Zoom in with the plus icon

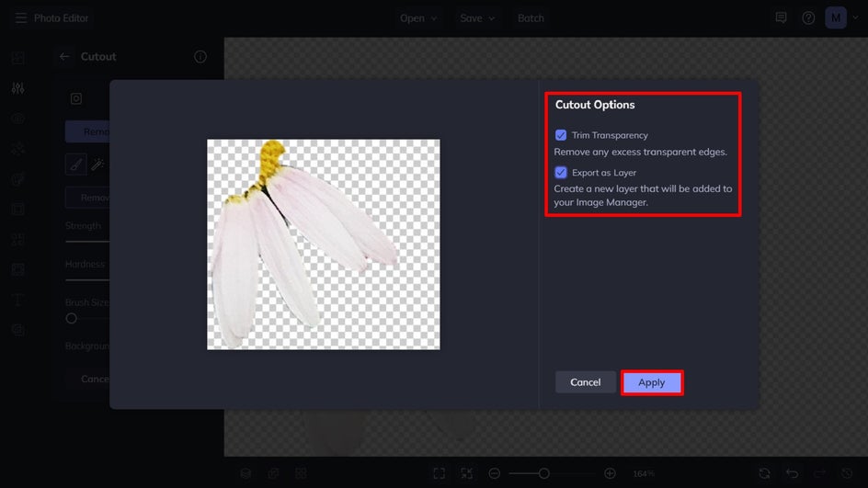(x=610, y=473)
